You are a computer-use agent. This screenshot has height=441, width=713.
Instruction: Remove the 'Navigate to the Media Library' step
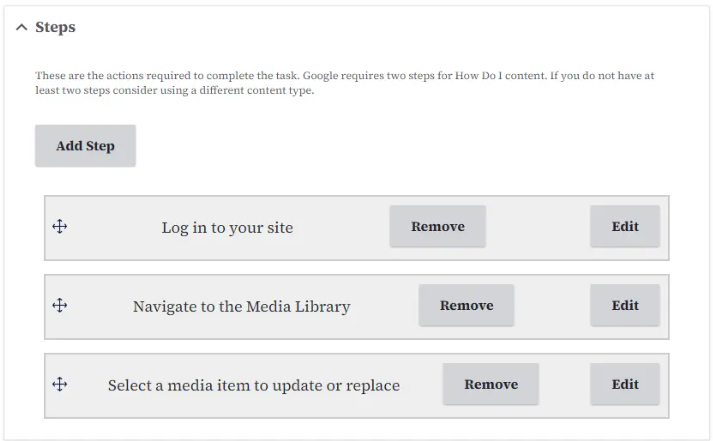pyautogui.click(x=466, y=305)
